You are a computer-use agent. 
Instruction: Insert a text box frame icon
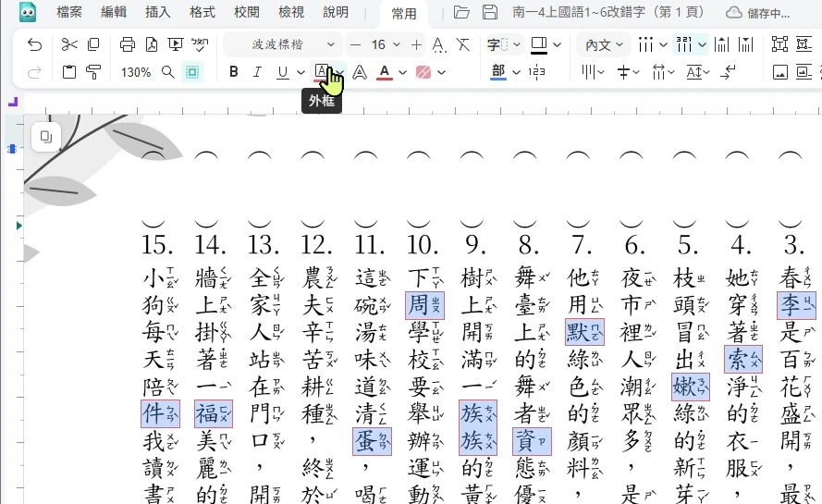click(780, 45)
